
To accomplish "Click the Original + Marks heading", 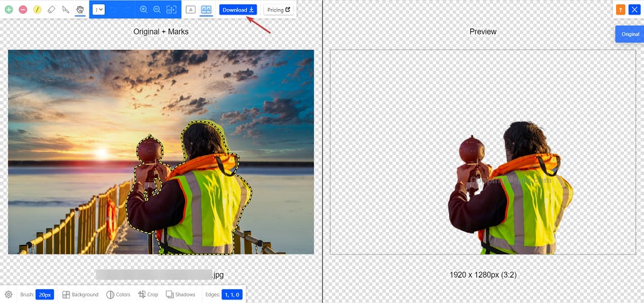I will [161, 32].
